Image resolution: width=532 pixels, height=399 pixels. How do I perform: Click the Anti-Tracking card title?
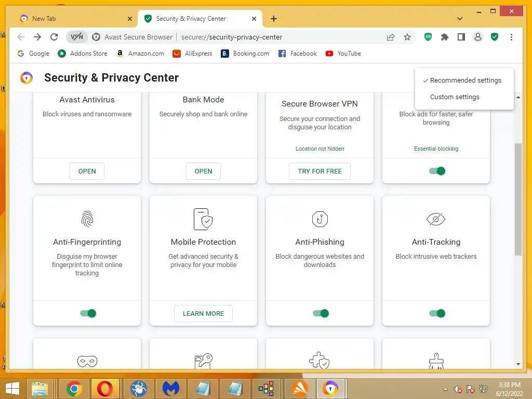pyautogui.click(x=436, y=242)
